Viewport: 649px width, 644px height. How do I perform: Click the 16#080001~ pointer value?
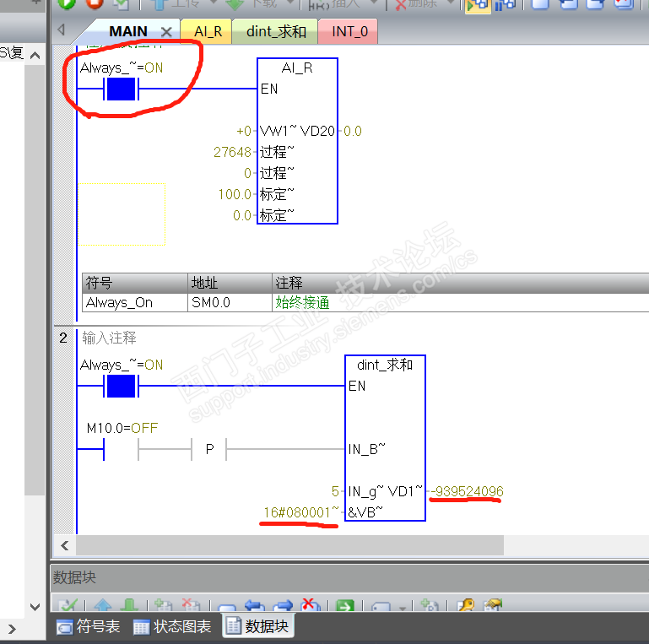(301, 512)
